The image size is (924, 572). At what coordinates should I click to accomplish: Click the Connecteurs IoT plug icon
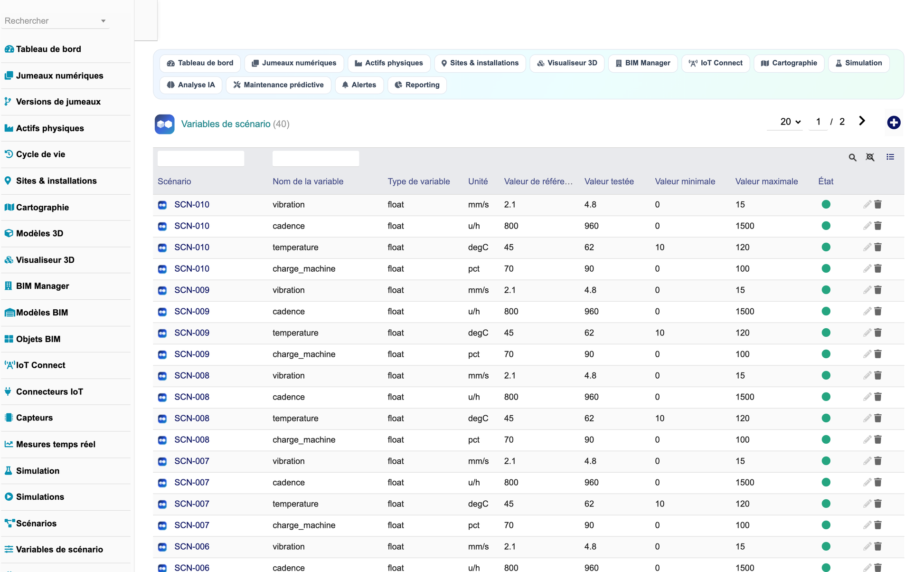[8, 391]
